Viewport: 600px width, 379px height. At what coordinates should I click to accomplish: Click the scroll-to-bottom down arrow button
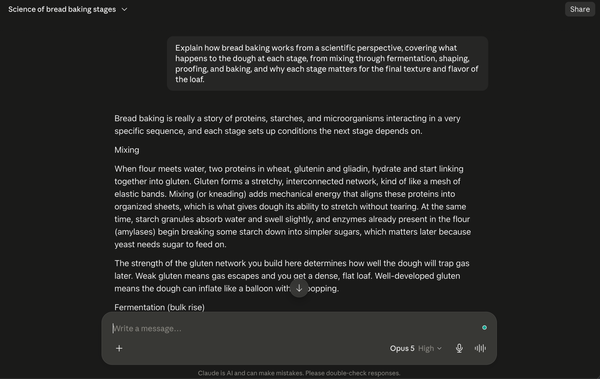click(x=299, y=288)
